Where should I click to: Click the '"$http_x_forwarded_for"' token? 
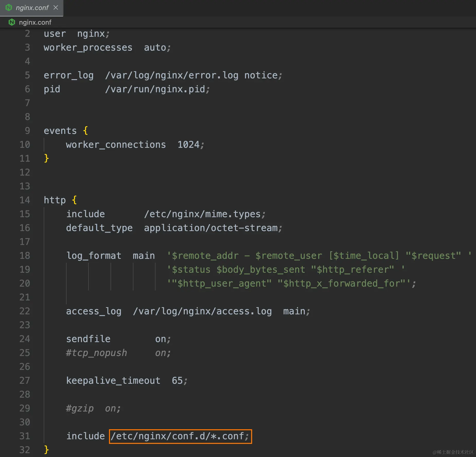pyautogui.click(x=342, y=284)
